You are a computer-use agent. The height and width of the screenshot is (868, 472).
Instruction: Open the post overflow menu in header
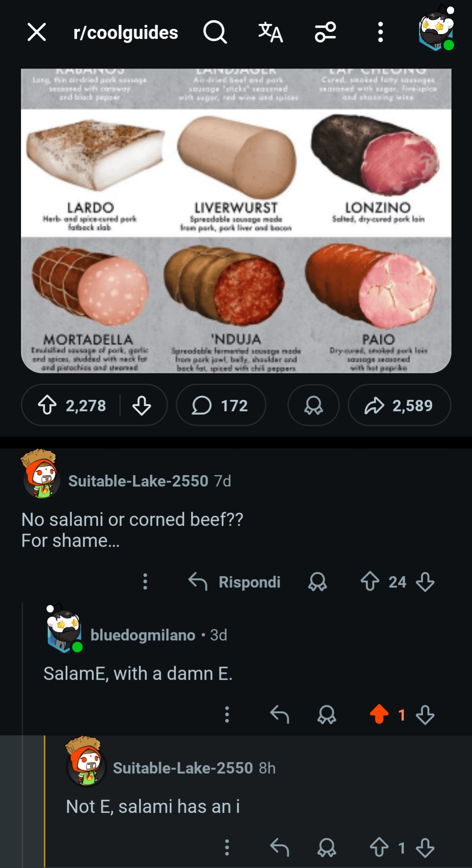pos(381,32)
